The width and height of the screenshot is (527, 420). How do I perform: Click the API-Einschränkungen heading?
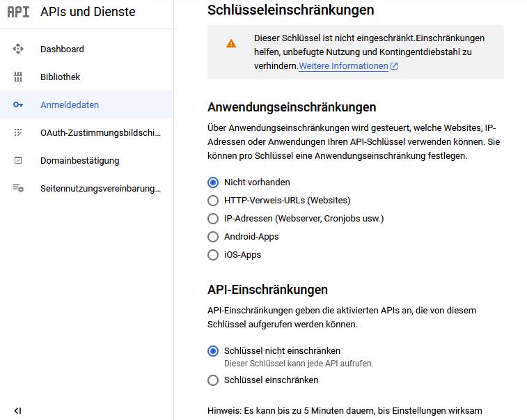point(267,290)
